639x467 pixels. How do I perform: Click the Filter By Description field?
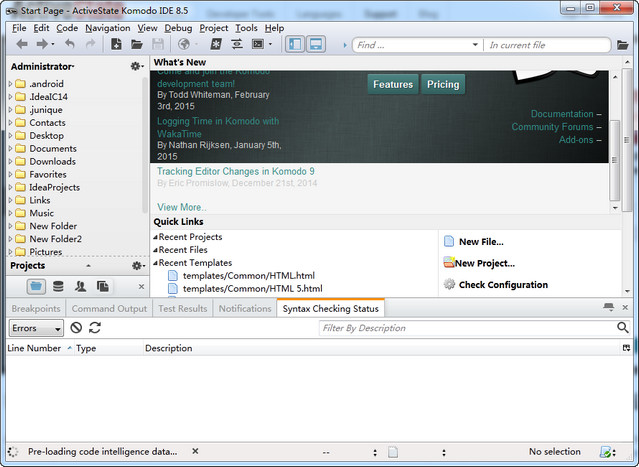(x=467, y=328)
